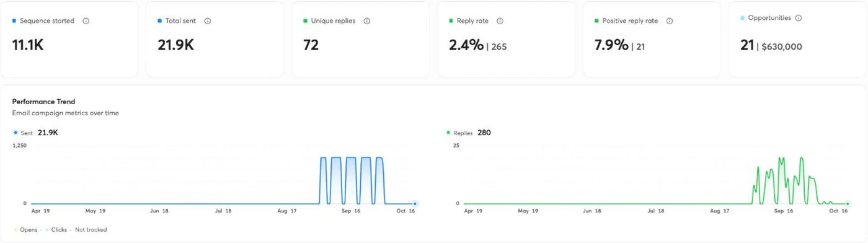Click the 7.9% positive reply rate value

(611, 45)
